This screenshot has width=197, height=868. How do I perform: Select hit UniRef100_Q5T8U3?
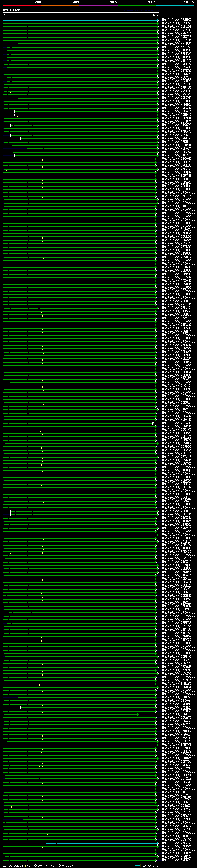click(x=177, y=423)
